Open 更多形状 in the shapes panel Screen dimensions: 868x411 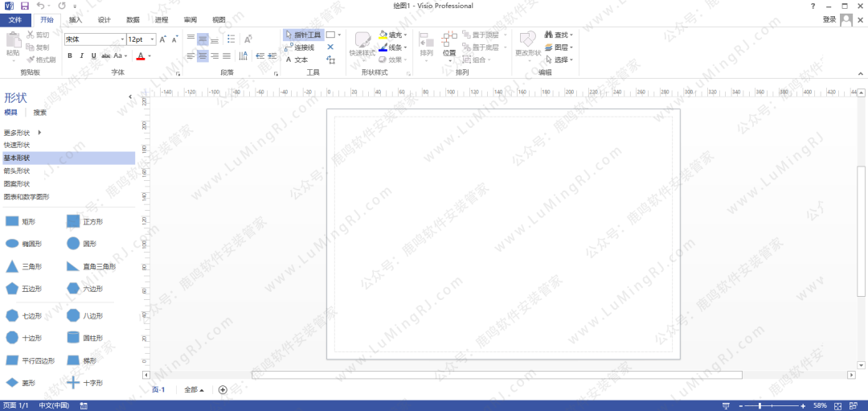click(x=22, y=132)
